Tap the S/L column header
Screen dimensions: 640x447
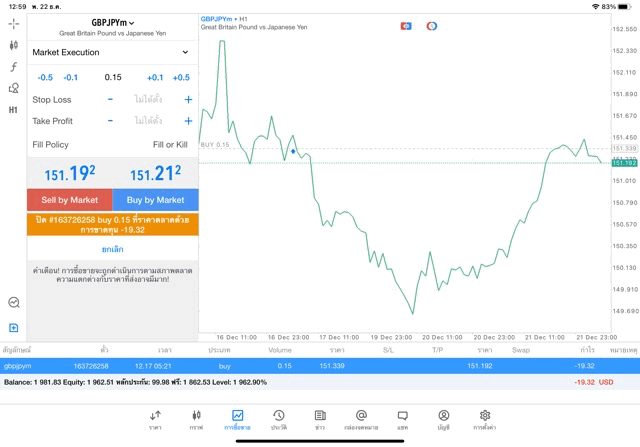(389, 350)
